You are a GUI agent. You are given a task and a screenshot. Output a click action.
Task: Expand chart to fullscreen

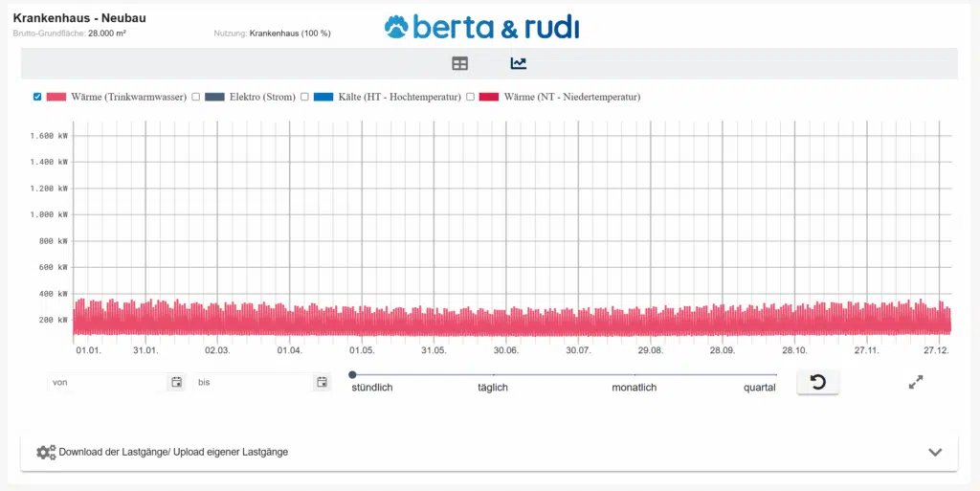[x=915, y=383]
